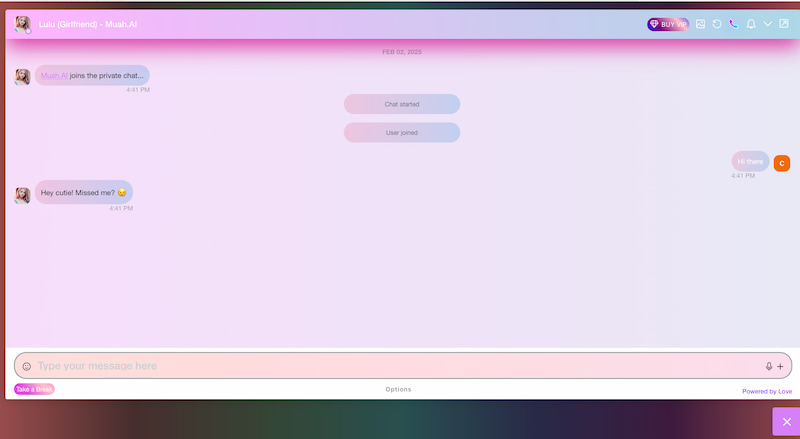The width and height of the screenshot is (800, 439).
Task: Open chat in new window icon
Action: 784,24
